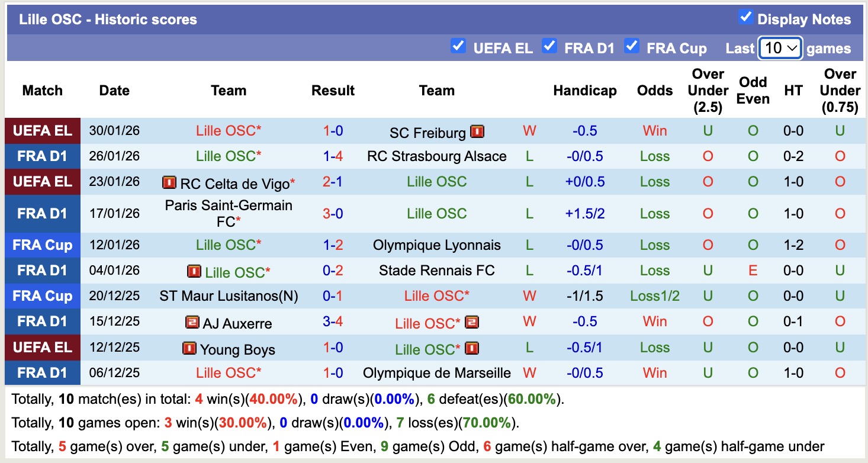Click RC Strasbourg Alsace team name
The width and height of the screenshot is (868, 463).
coord(436,157)
